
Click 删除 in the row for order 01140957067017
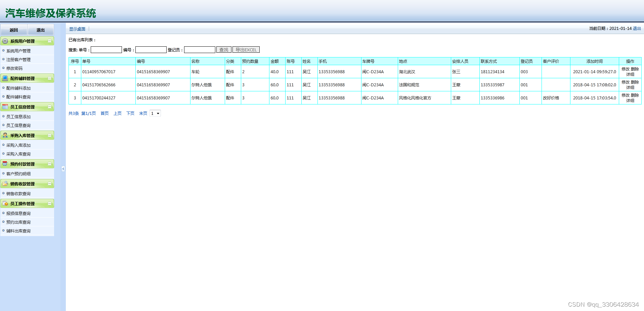(x=635, y=69)
